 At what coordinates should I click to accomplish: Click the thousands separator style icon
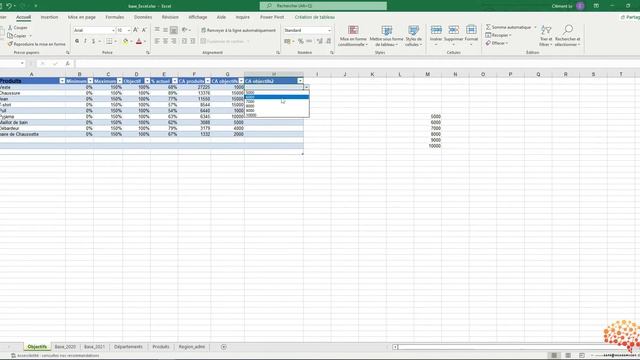pos(309,41)
